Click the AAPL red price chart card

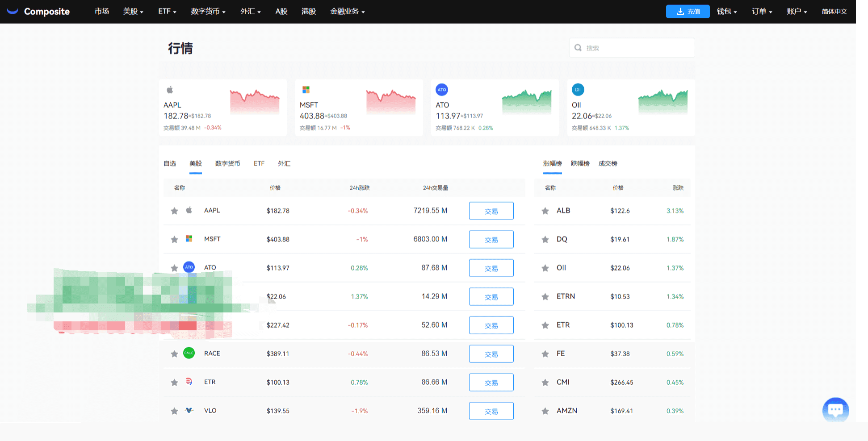pyautogui.click(x=254, y=101)
